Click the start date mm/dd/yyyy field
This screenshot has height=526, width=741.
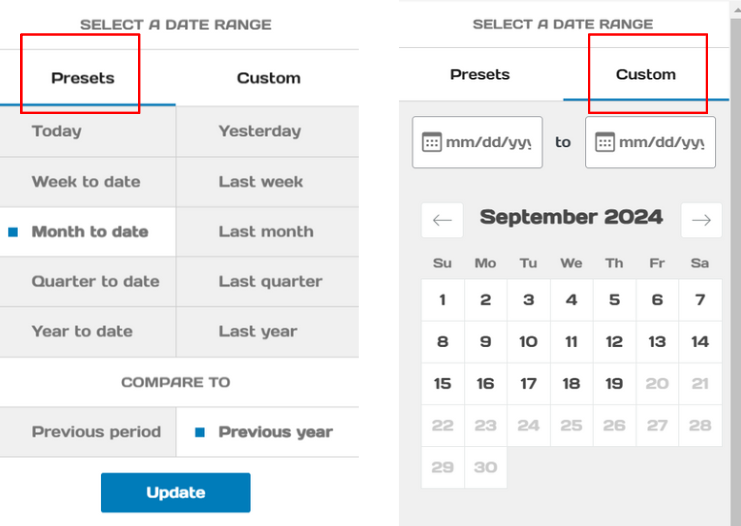(x=477, y=142)
